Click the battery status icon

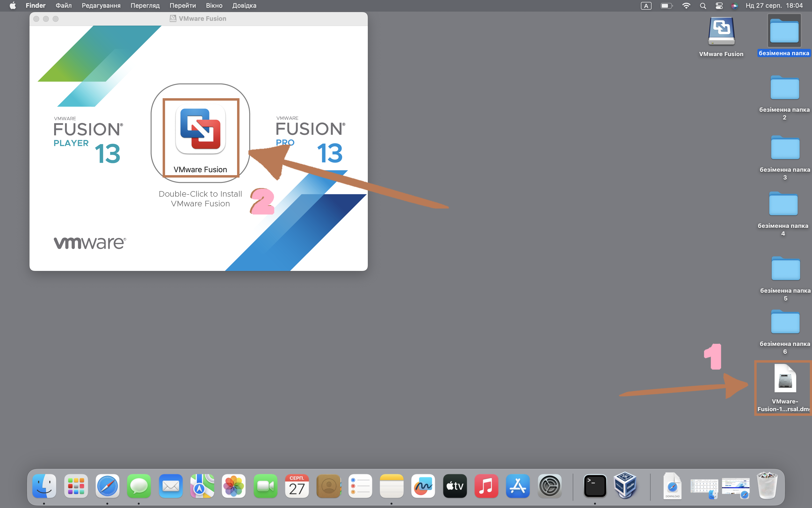(x=666, y=6)
